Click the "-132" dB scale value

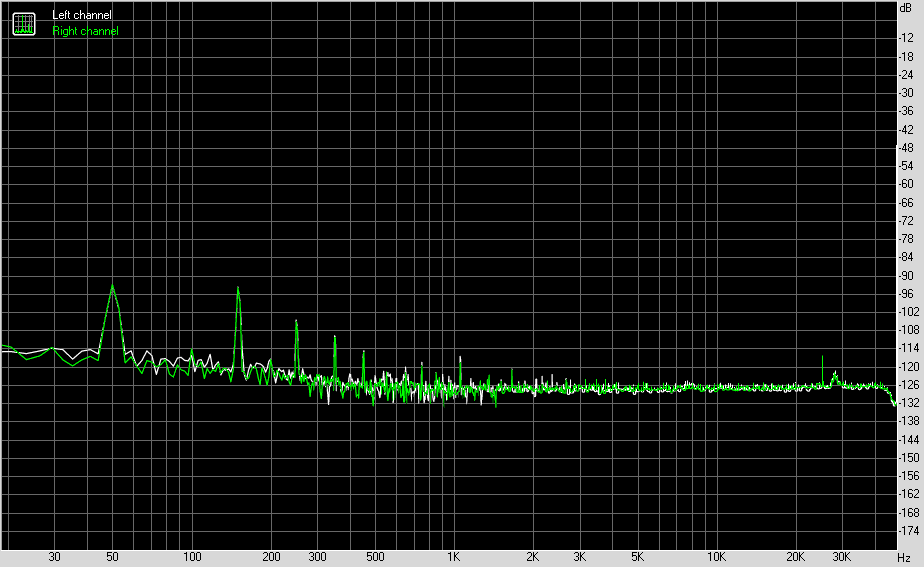point(908,403)
